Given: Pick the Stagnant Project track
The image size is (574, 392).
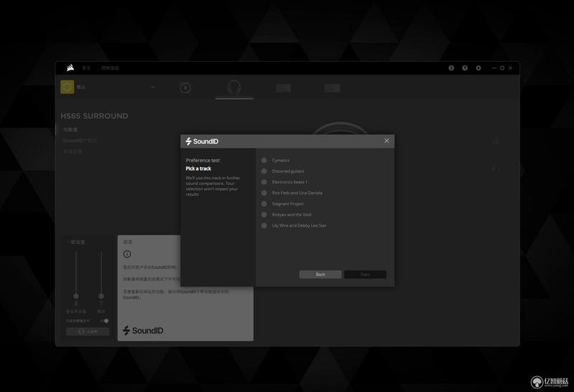Looking at the screenshot, I should (x=264, y=204).
